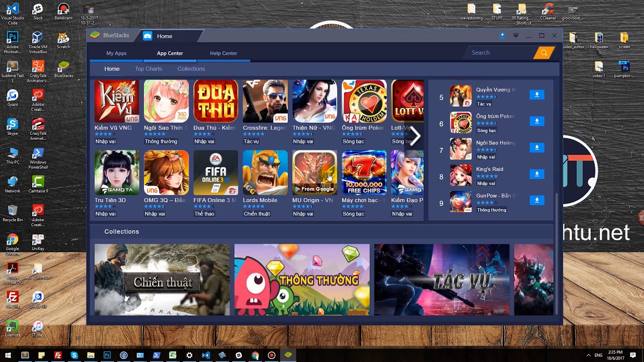Select the BlueStacks desktop shortcut

63,69
